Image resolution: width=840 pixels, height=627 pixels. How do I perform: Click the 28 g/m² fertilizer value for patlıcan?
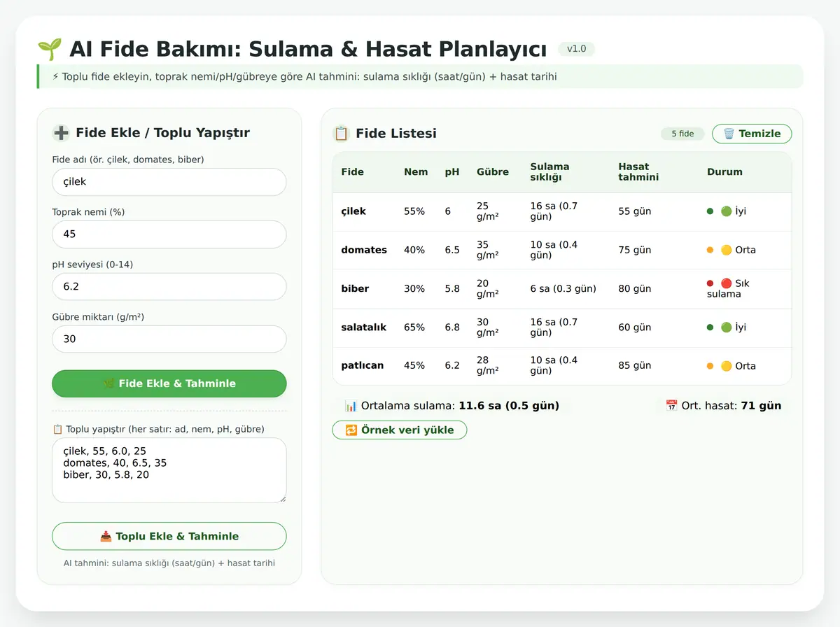click(x=488, y=366)
